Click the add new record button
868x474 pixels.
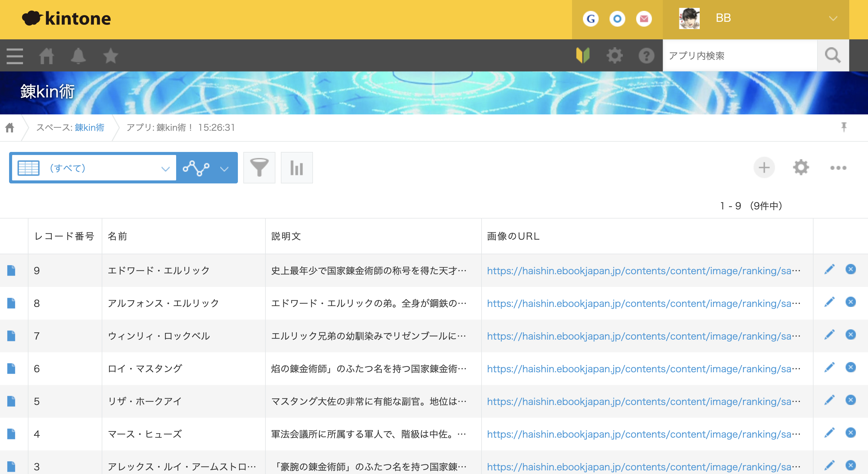pyautogui.click(x=765, y=168)
